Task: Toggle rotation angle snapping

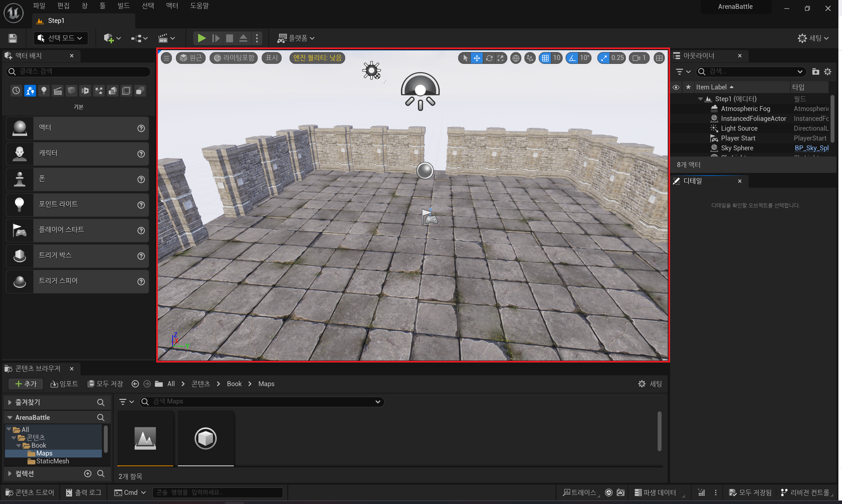Action: [x=572, y=58]
